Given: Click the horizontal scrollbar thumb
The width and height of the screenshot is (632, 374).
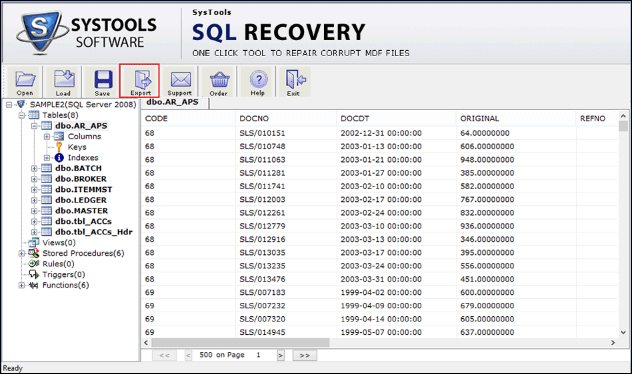Looking at the screenshot, I should (240, 343).
